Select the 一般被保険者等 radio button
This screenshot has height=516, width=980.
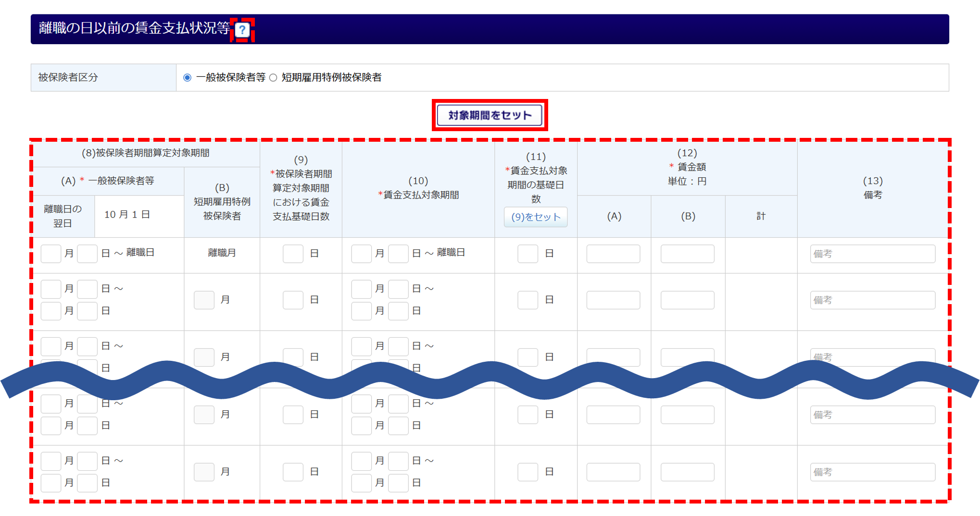coord(188,78)
